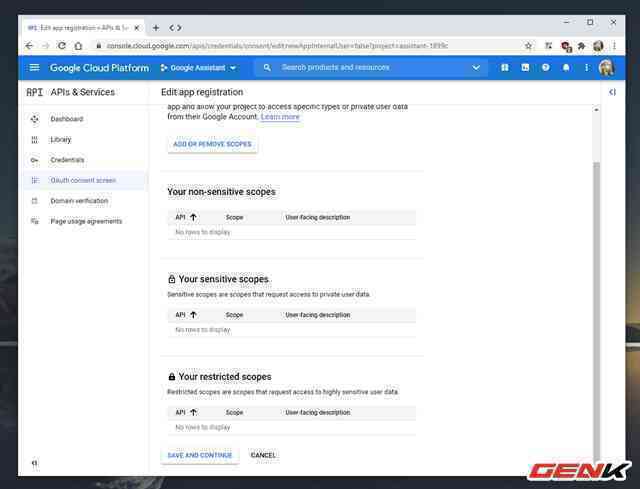Click Scope column header in restricted table
Image resolution: width=640 pixels, height=489 pixels.
coord(234,412)
